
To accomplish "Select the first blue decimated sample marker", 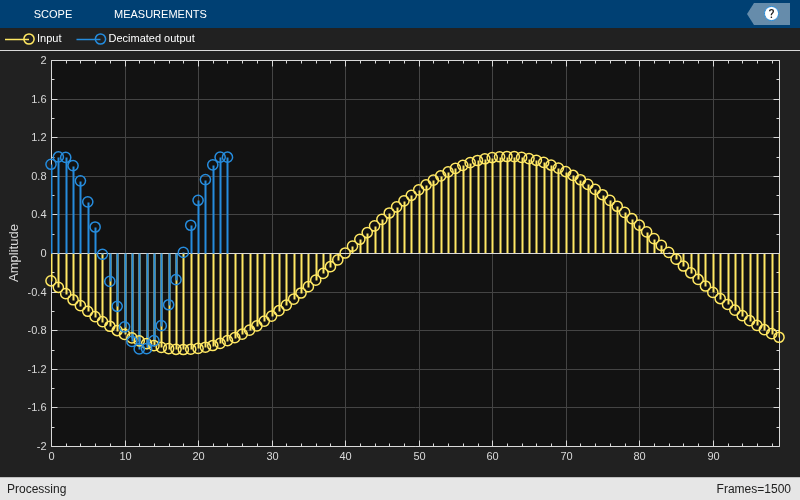I will click(x=51, y=164).
